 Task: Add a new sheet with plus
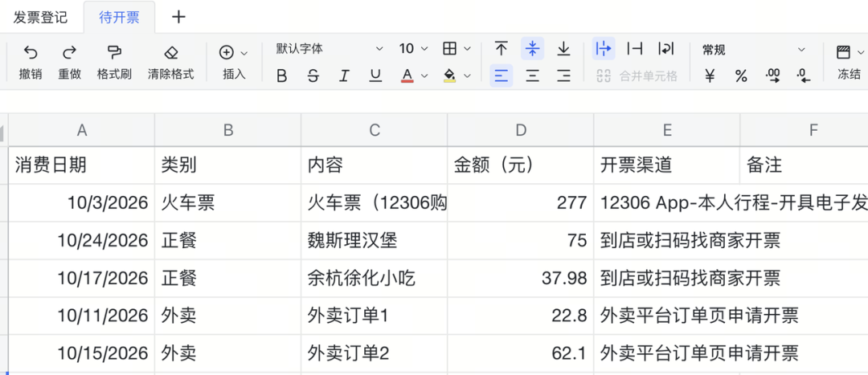coord(178,17)
